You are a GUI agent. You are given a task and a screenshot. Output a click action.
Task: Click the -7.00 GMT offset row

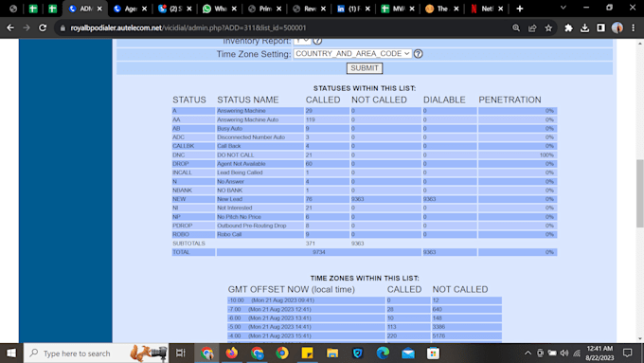coord(365,309)
